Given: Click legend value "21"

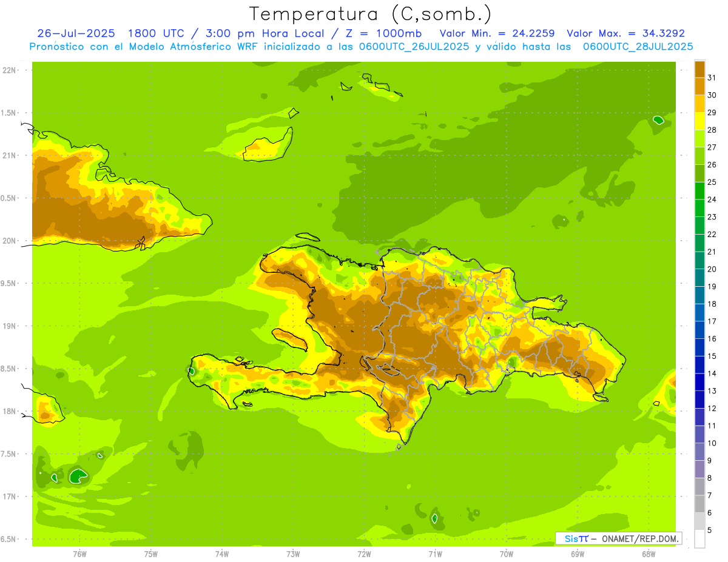Looking at the screenshot, I should point(712,252).
